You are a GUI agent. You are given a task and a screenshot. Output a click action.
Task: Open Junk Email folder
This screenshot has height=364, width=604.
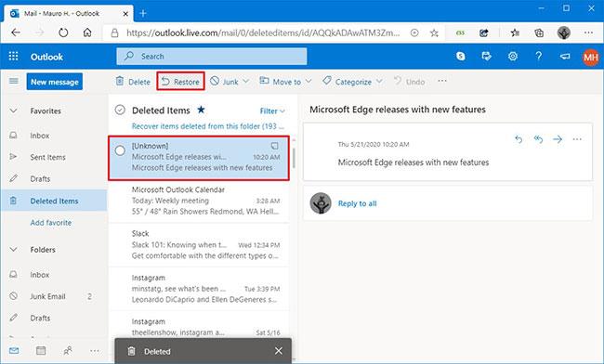pos(54,296)
